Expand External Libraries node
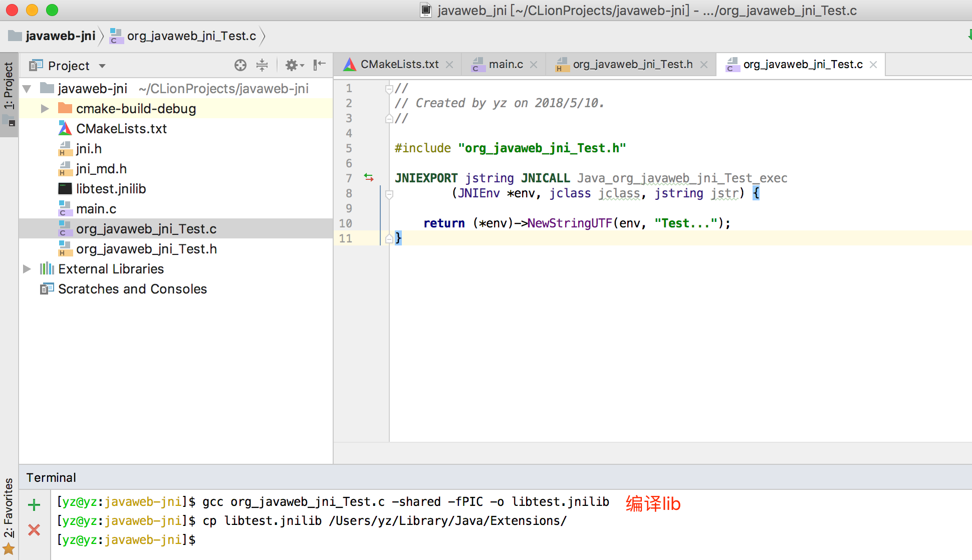Viewport: 972px width, 560px height. [27, 269]
